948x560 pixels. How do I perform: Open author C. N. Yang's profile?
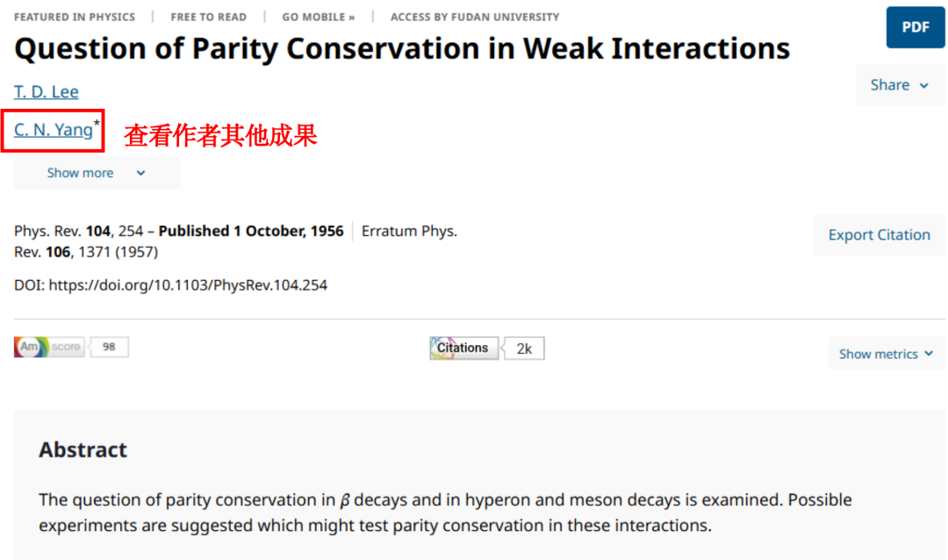(x=54, y=129)
